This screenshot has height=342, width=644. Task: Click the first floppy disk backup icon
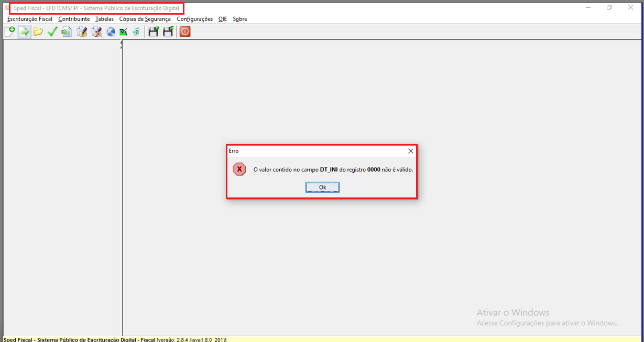tap(154, 32)
